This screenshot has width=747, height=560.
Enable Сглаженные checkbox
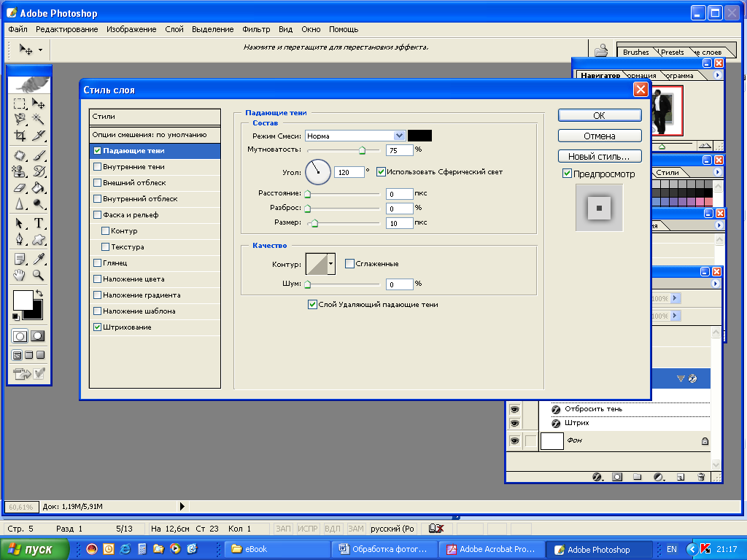[349, 263]
